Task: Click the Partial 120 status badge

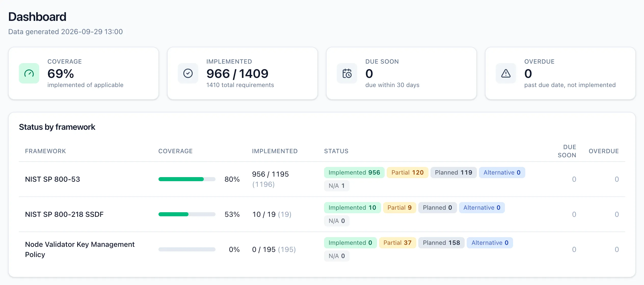Action: tap(407, 173)
